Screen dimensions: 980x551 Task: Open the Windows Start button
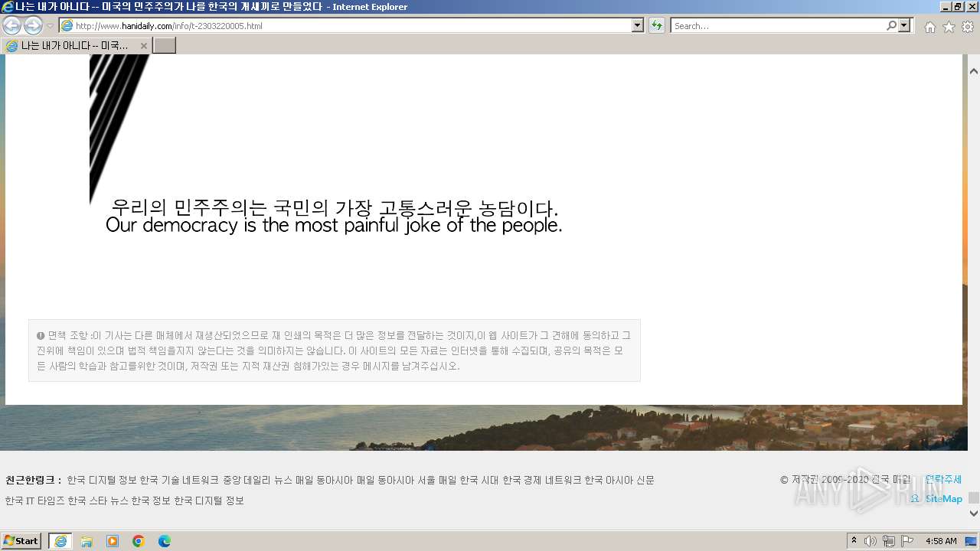[x=21, y=540]
